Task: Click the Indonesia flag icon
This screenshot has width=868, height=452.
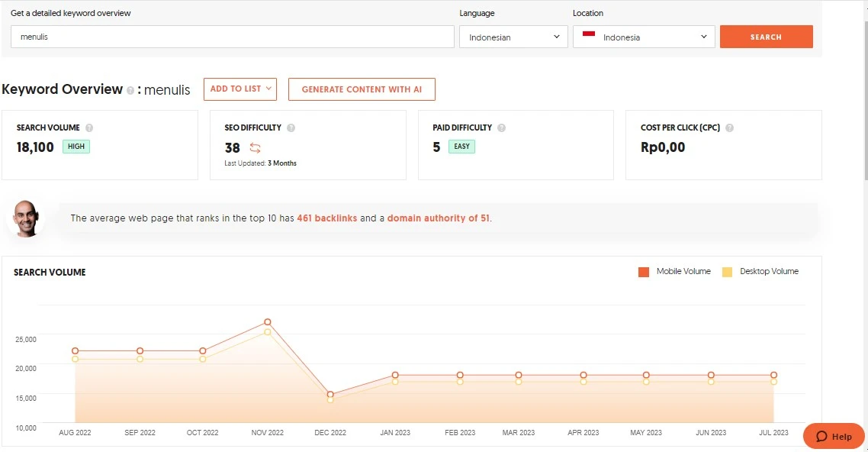Action: coord(588,36)
